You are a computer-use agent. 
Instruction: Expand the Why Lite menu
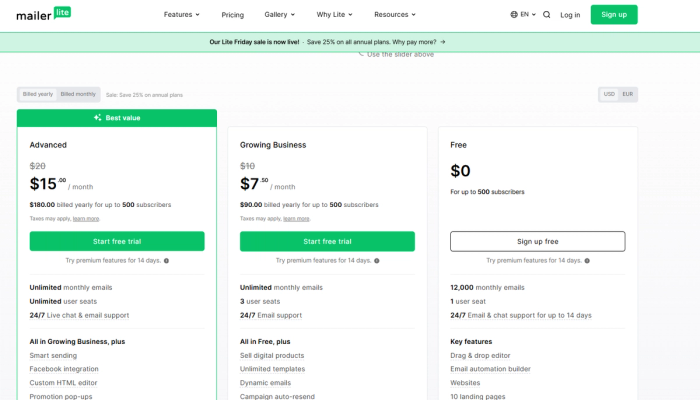tap(334, 15)
